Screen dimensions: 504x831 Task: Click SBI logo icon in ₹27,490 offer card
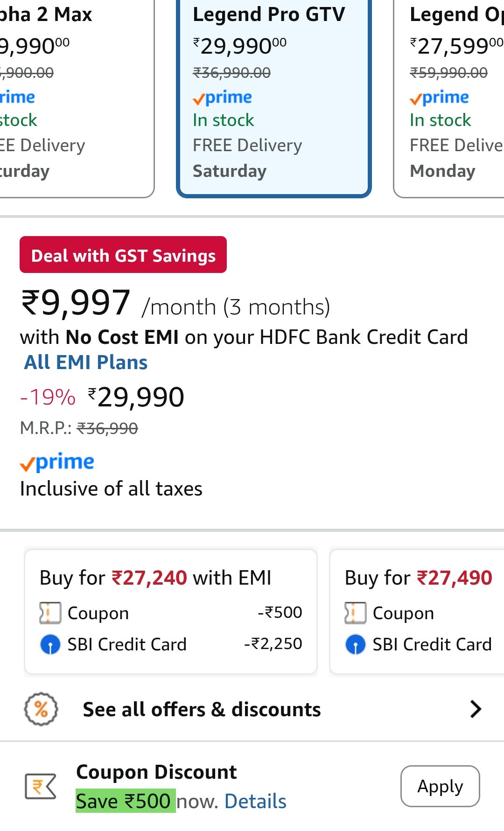[355, 644]
